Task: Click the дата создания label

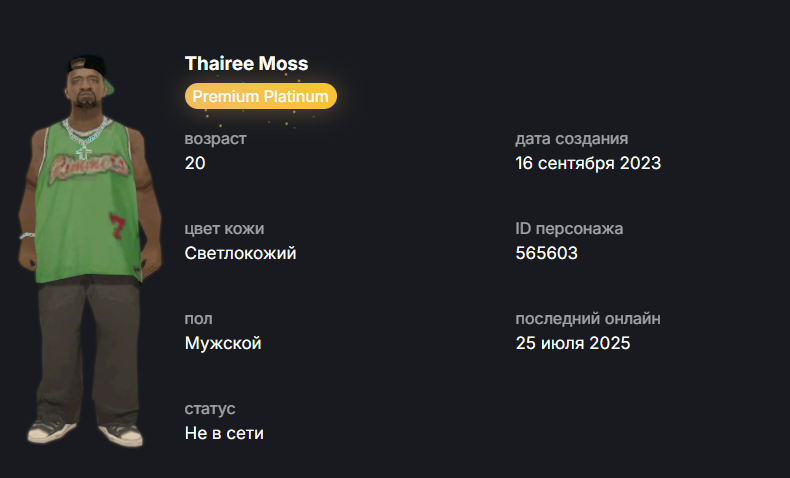Action: pyautogui.click(x=571, y=139)
